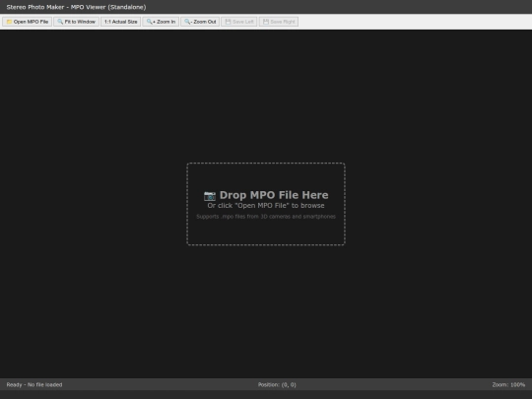Click the 'Or click "Open MPO File" to browse' text
The width and height of the screenshot is (532, 399).
tap(266, 206)
